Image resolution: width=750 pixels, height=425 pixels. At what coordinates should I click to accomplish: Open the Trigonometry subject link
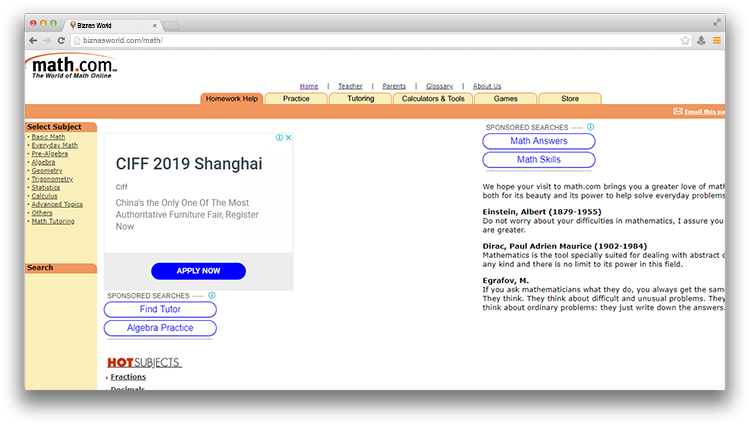(x=52, y=179)
